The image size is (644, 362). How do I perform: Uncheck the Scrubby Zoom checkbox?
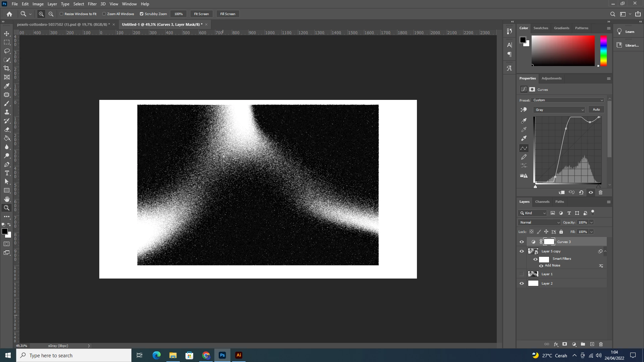click(142, 14)
